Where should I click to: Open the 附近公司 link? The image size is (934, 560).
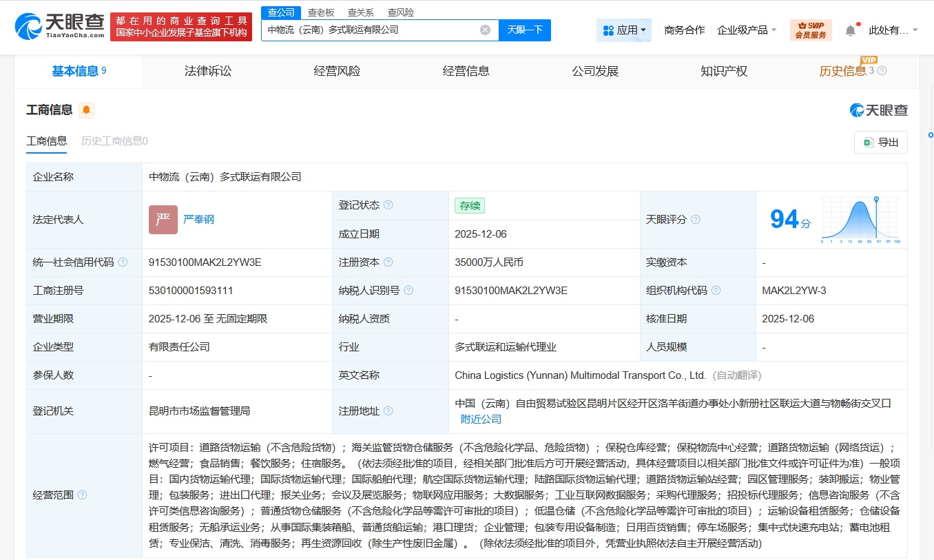tap(480, 419)
